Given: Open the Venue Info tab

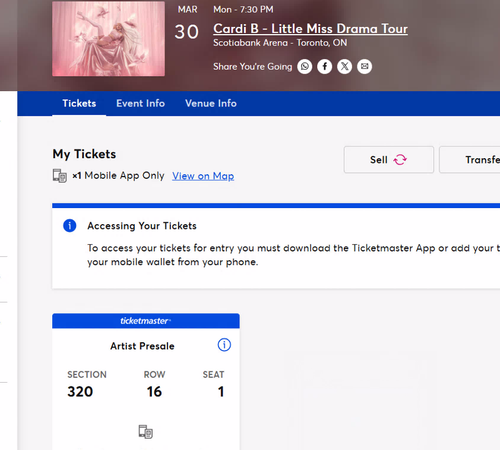Looking at the screenshot, I should (211, 103).
